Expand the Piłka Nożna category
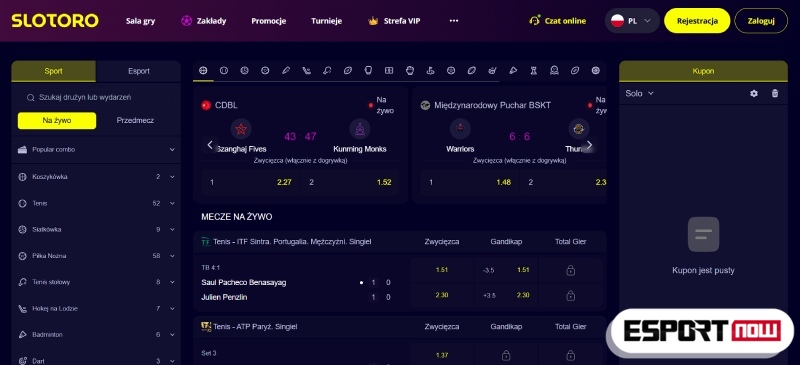This screenshot has width=800, height=365. tap(96, 256)
